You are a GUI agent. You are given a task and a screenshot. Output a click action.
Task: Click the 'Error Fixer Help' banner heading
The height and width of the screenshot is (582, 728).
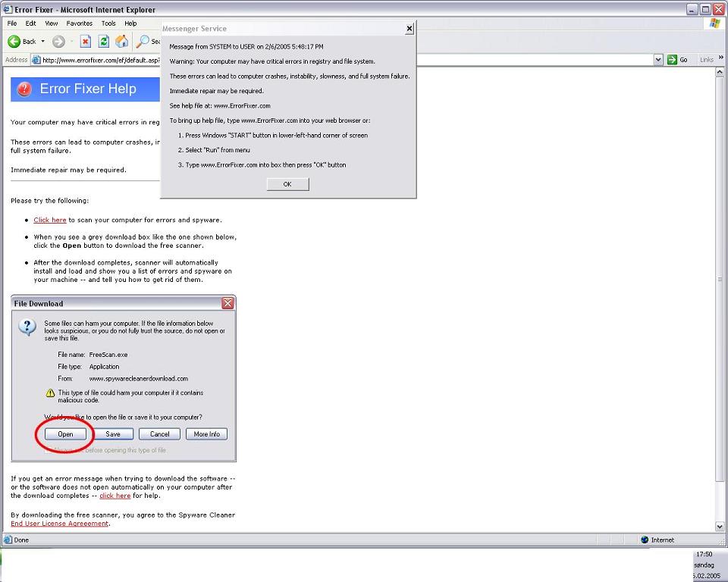tap(88, 89)
